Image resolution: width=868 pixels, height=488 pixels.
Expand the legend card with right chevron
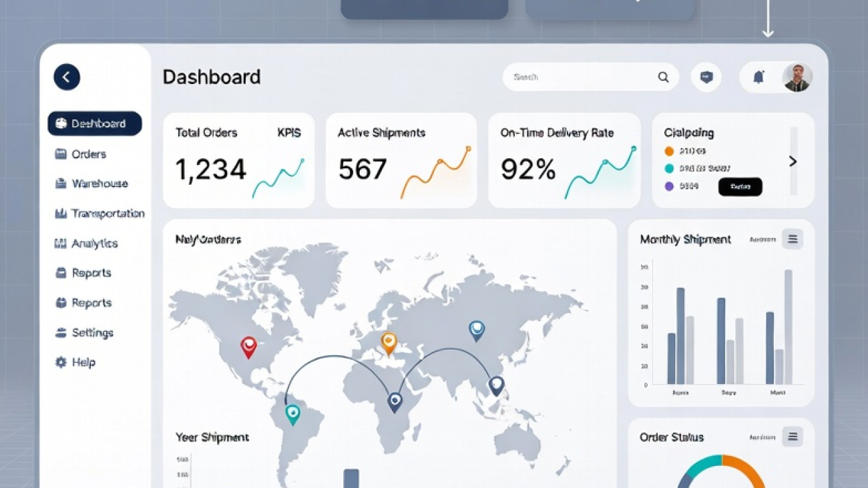click(793, 162)
